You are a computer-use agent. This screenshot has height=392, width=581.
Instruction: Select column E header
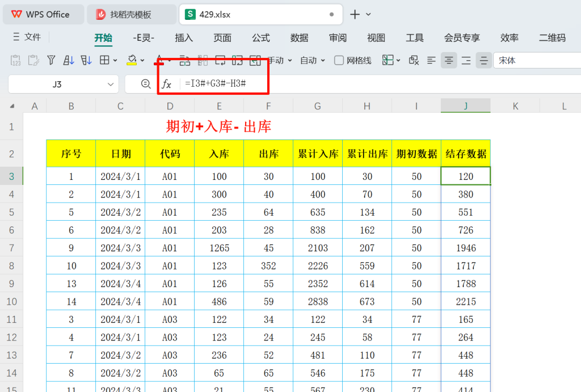click(219, 106)
